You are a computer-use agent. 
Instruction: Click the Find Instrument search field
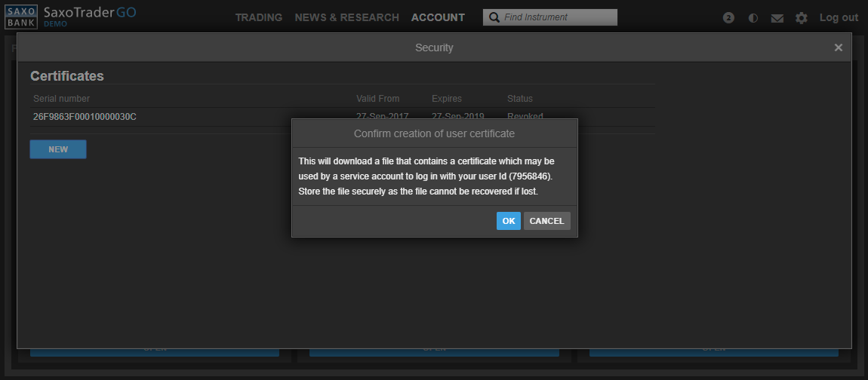pyautogui.click(x=559, y=17)
